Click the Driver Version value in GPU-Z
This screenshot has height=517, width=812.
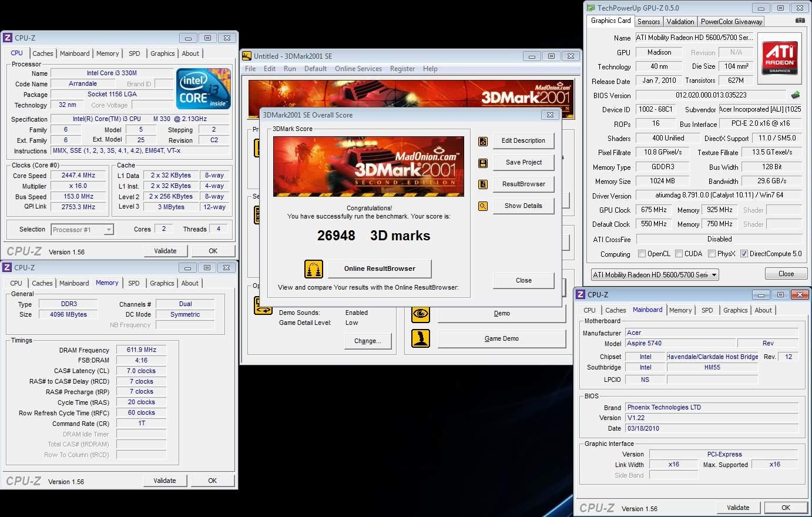click(x=719, y=196)
